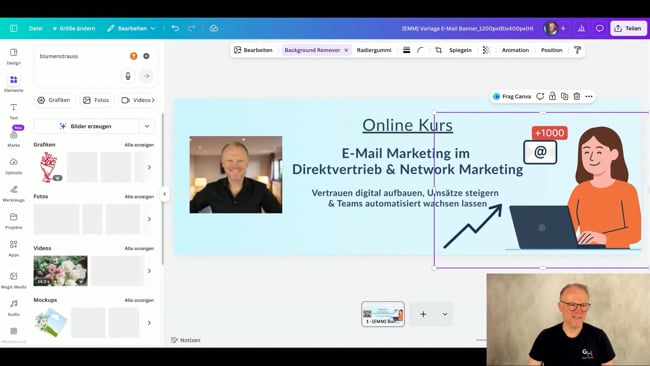Add a new page with plus button
The height and width of the screenshot is (366, 650).
click(423, 314)
